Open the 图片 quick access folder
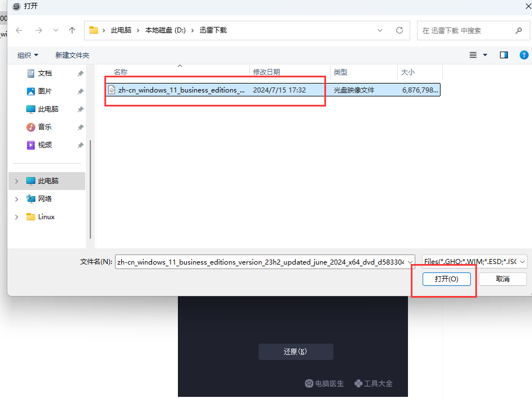 (x=45, y=91)
